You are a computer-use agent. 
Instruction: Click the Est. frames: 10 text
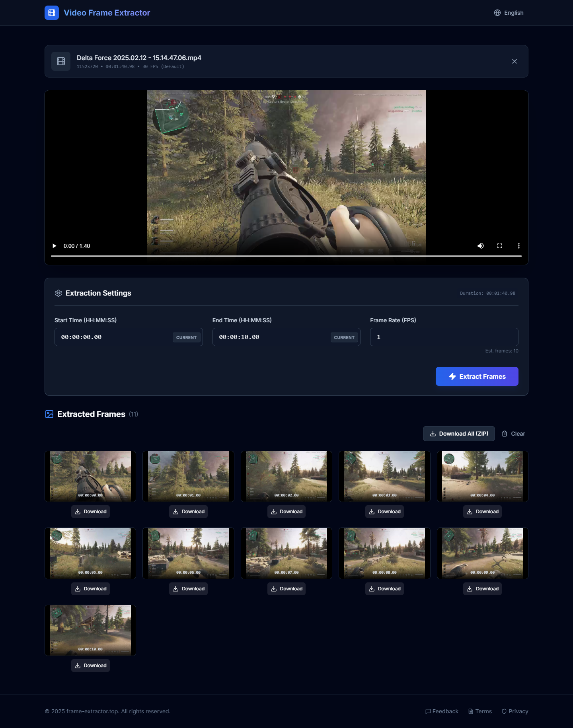click(502, 351)
